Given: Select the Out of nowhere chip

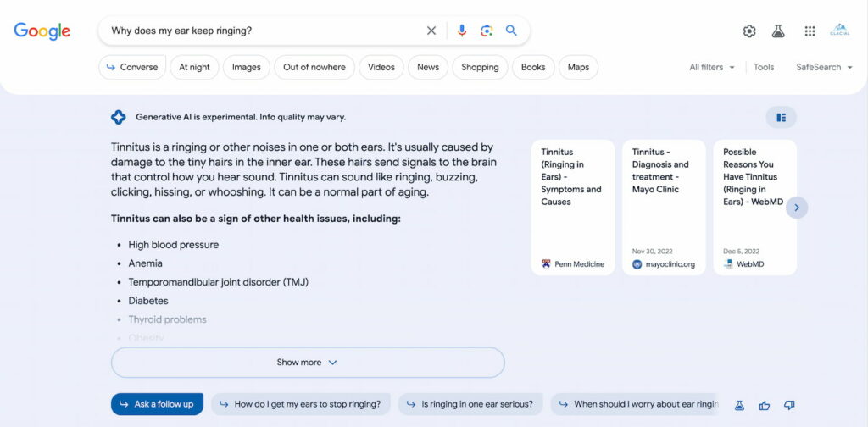Looking at the screenshot, I should pyautogui.click(x=314, y=68).
